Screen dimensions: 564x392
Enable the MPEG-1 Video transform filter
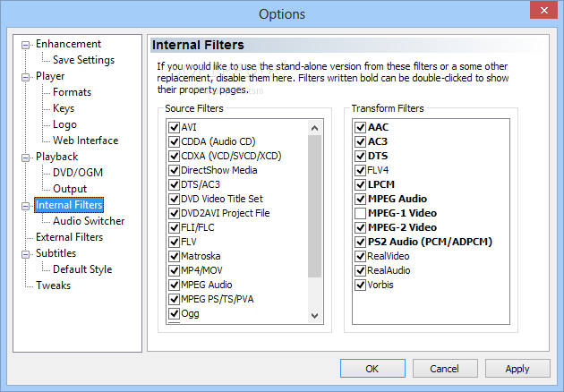point(361,213)
